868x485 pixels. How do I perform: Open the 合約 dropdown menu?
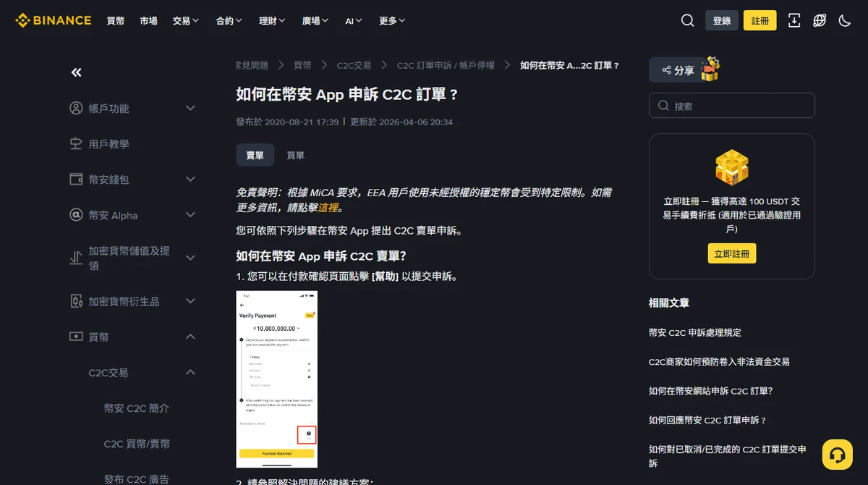229,21
